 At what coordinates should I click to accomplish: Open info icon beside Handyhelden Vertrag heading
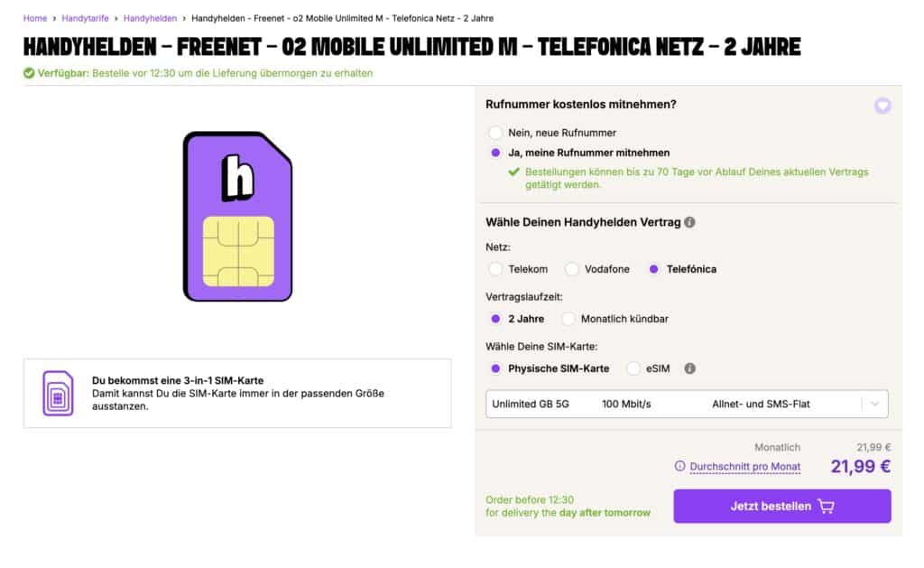(x=689, y=222)
